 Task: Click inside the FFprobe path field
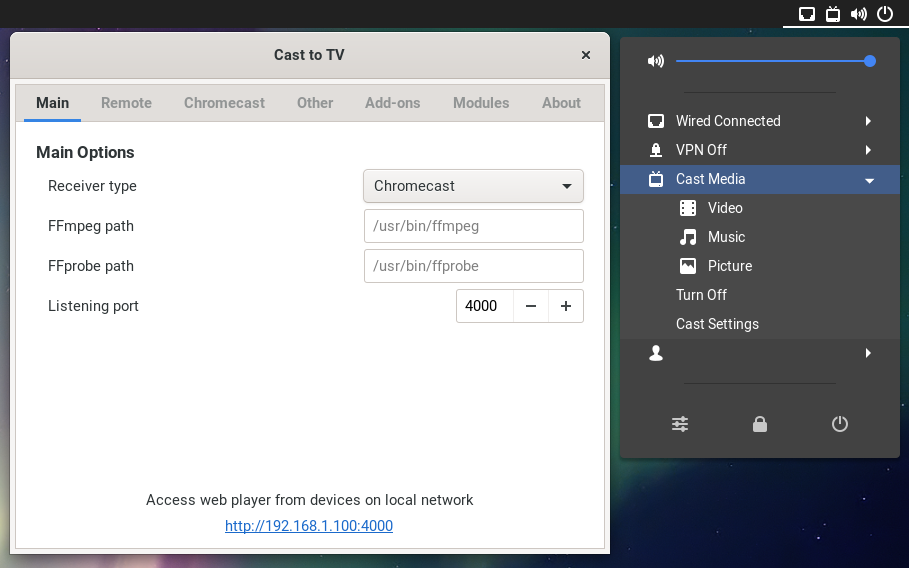pos(474,266)
